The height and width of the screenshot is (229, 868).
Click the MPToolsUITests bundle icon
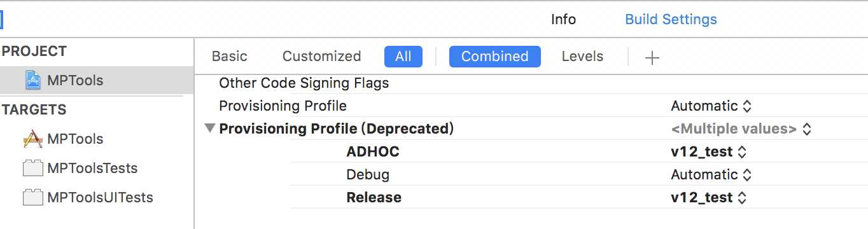(32, 198)
